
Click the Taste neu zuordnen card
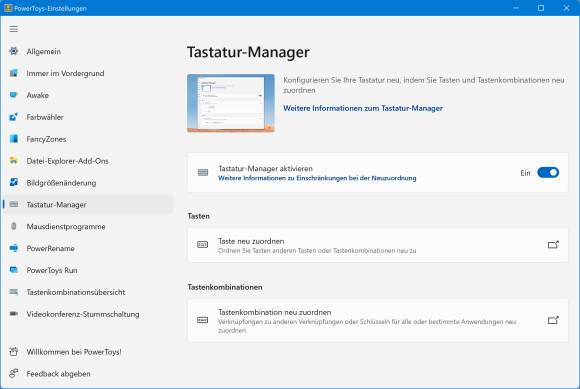[378, 245]
